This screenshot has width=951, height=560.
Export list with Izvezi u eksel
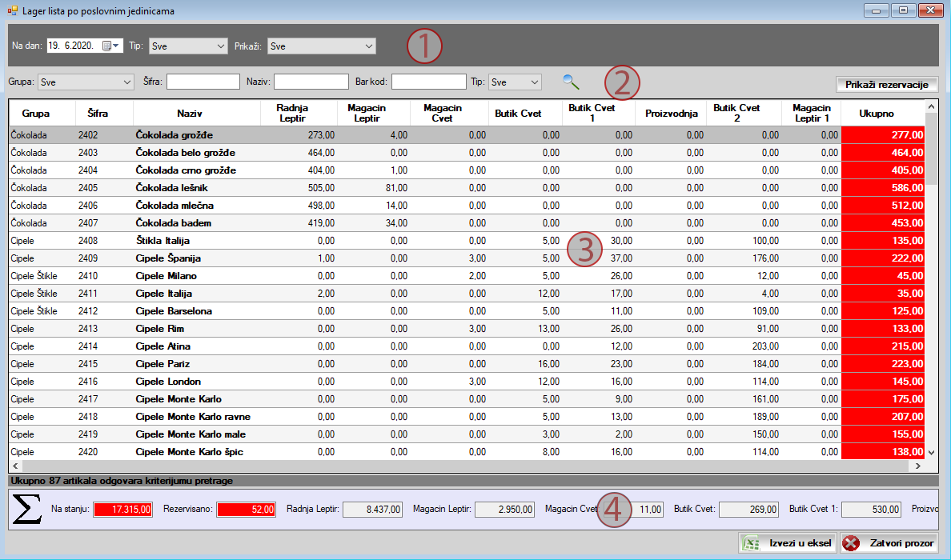tap(788, 543)
